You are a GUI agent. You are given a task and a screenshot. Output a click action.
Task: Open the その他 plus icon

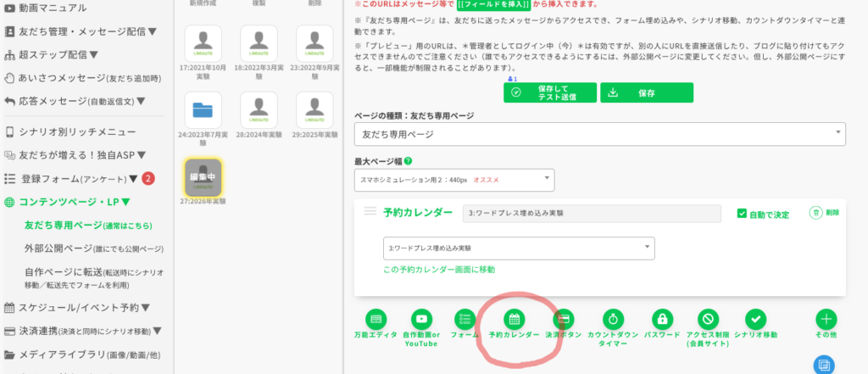(x=826, y=319)
